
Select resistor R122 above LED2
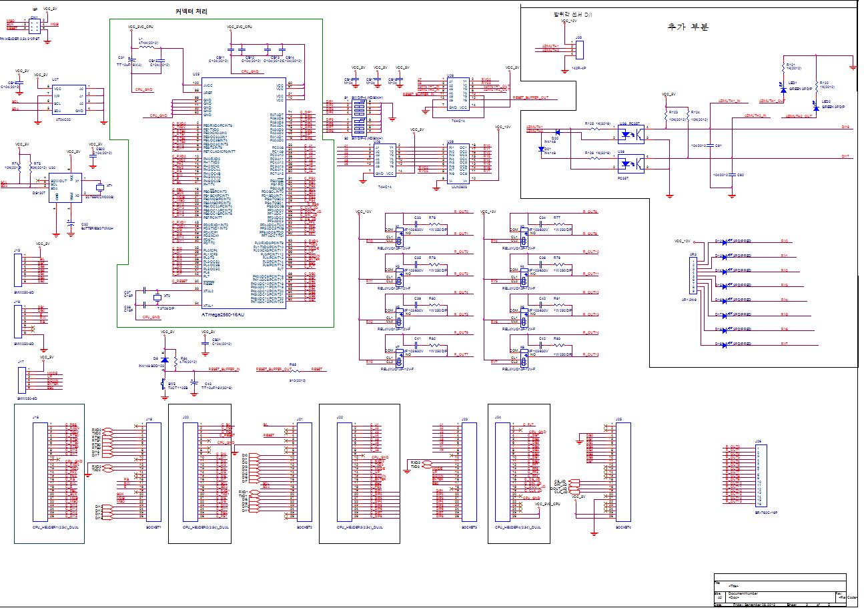pos(816,87)
